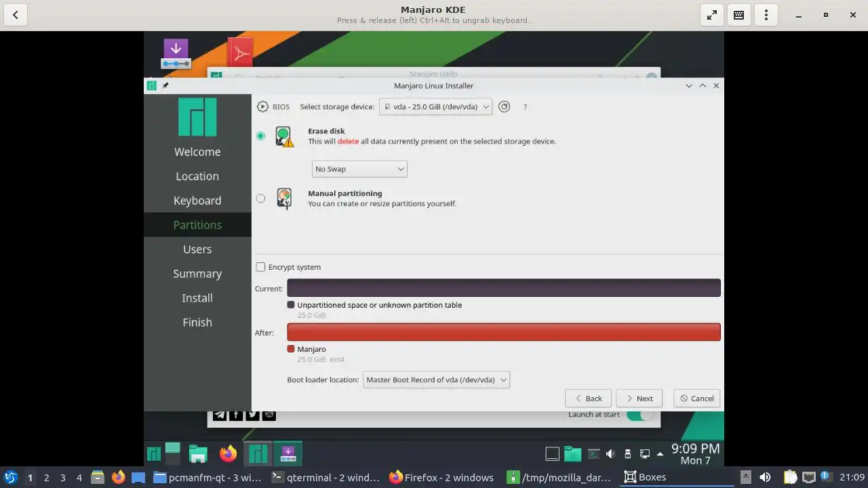Open qterminal windows in host taskbar
This screenshot has height=488, width=868.
(x=325, y=477)
